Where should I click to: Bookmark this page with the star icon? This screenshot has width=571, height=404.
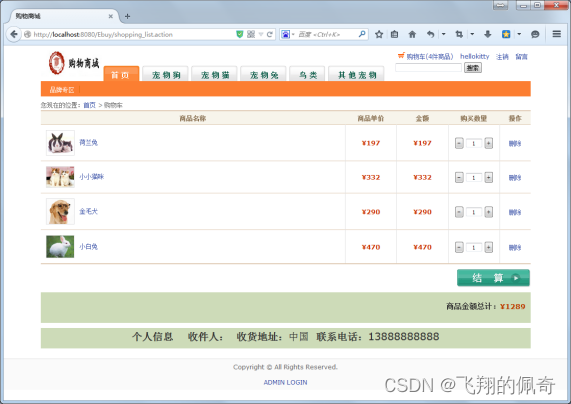point(379,34)
